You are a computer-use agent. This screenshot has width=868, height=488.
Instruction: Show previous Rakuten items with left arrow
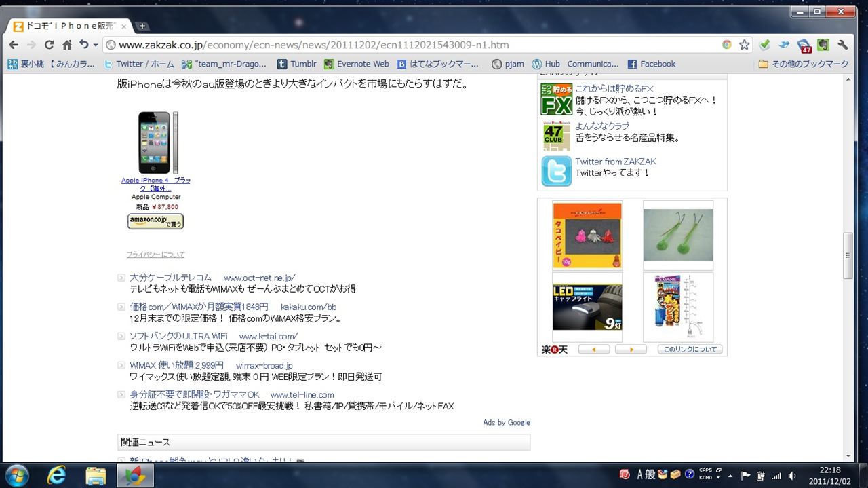(x=594, y=350)
